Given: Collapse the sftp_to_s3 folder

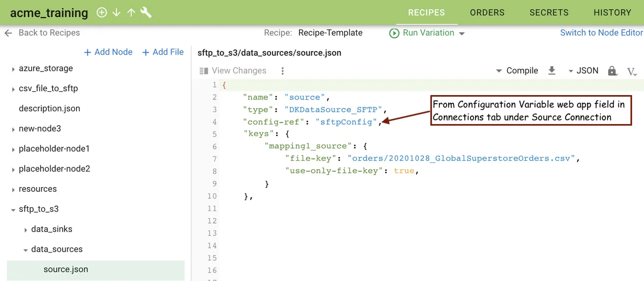Looking at the screenshot, I should pos(13,210).
